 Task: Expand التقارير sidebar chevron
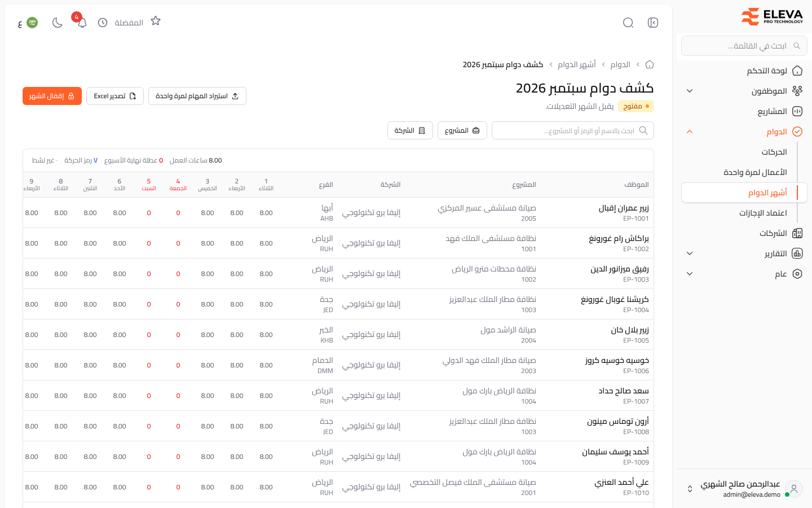pyautogui.click(x=690, y=253)
